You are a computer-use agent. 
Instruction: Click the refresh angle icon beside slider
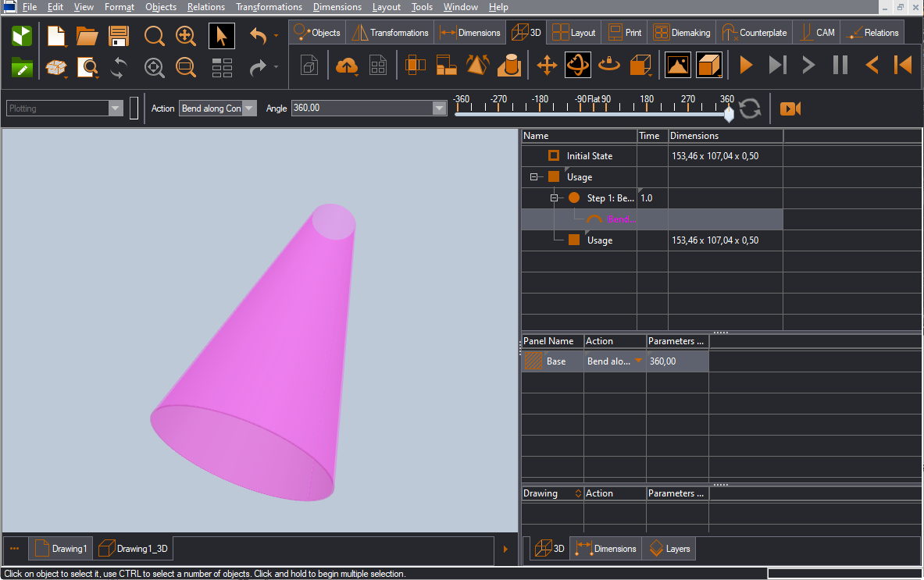click(x=750, y=109)
